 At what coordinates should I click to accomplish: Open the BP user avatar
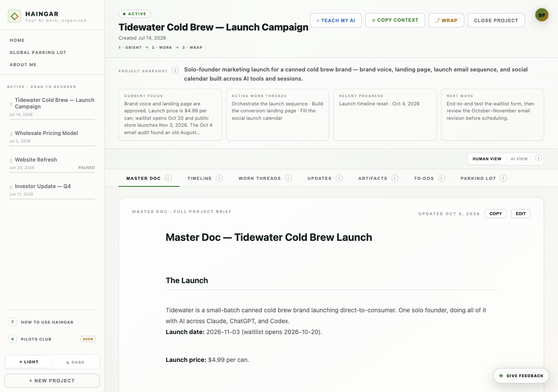pos(542,15)
